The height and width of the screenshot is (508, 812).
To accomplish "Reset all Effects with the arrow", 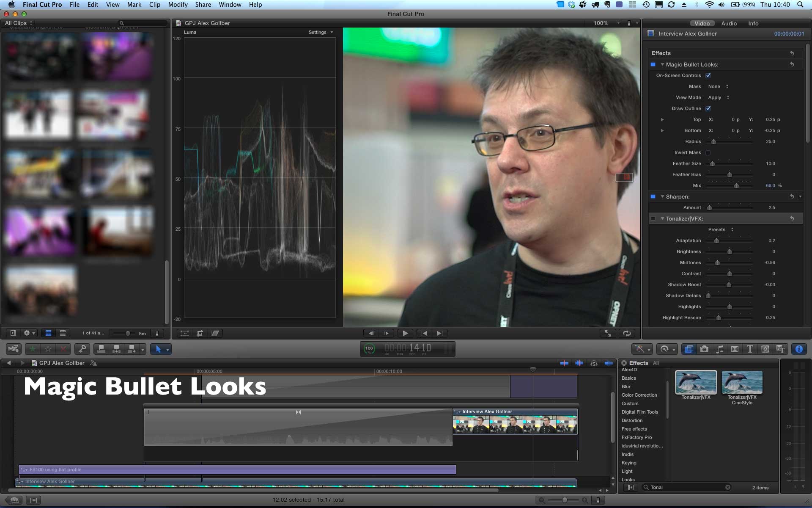I will 792,53.
